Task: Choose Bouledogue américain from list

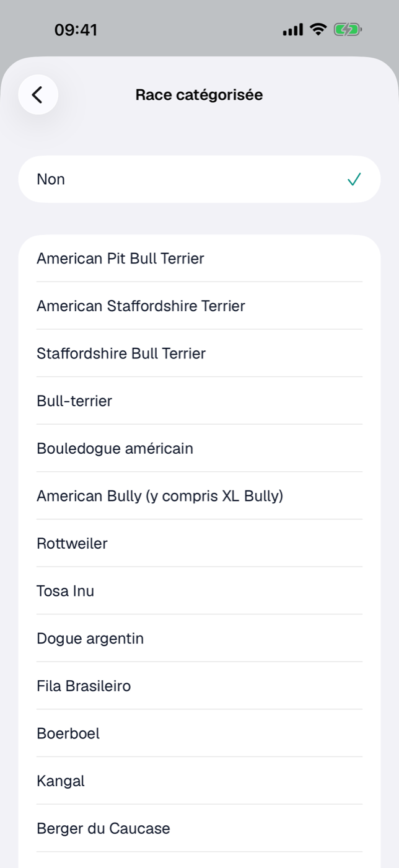Action: pyautogui.click(x=199, y=448)
